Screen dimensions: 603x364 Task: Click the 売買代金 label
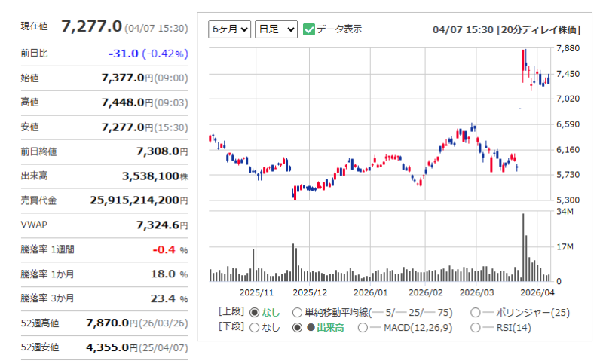[x=38, y=200]
